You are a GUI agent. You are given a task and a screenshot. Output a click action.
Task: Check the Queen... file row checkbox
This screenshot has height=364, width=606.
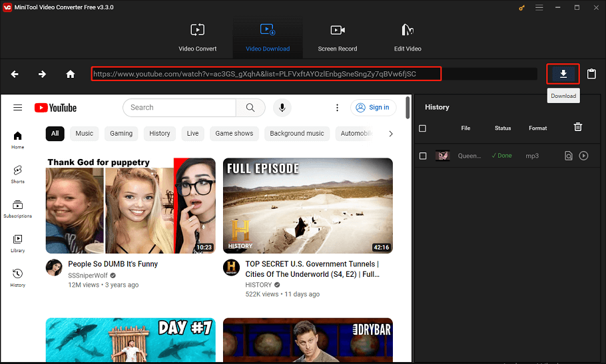point(423,156)
